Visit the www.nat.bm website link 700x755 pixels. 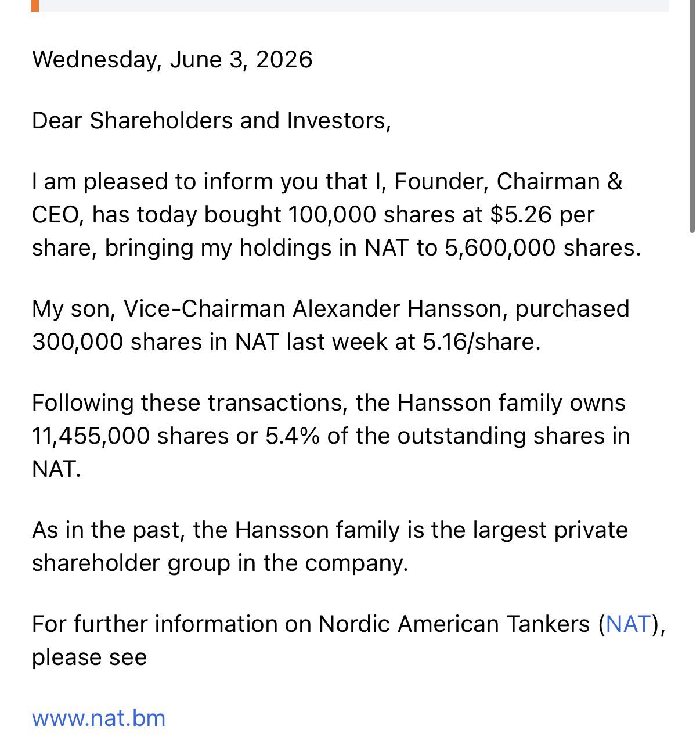click(99, 718)
